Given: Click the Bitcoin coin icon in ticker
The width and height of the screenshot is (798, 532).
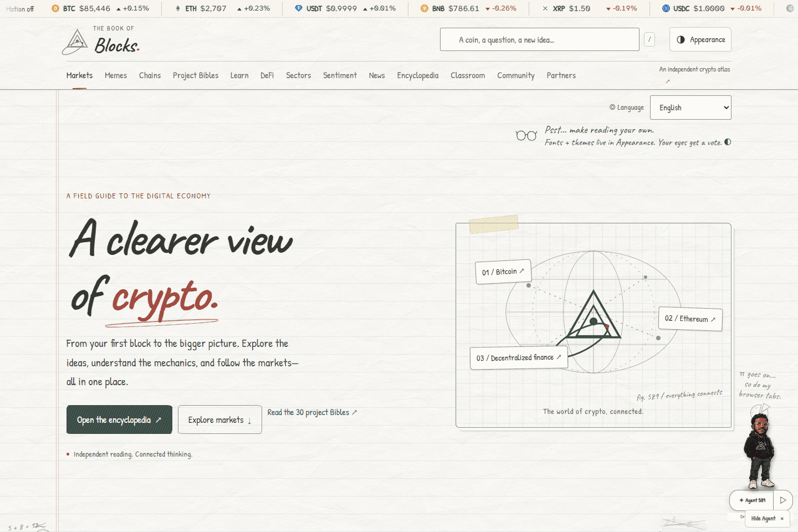Looking at the screenshot, I should tap(55, 8).
